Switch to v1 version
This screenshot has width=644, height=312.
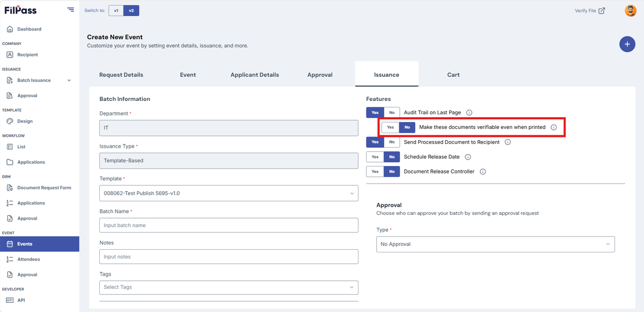116,11
